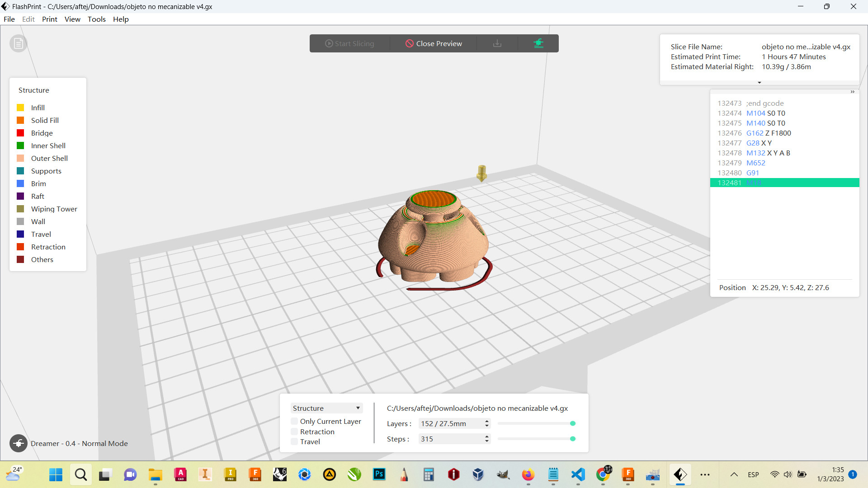Click the Outer Shell color swatch
The image size is (868, 488).
click(x=20, y=158)
